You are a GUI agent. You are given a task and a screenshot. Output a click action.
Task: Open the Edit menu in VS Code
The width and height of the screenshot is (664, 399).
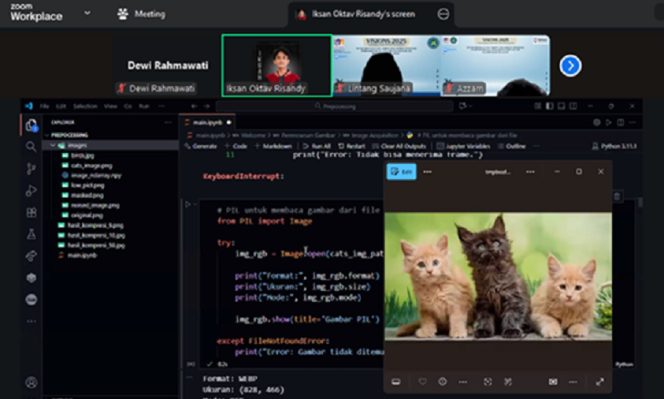click(x=61, y=106)
